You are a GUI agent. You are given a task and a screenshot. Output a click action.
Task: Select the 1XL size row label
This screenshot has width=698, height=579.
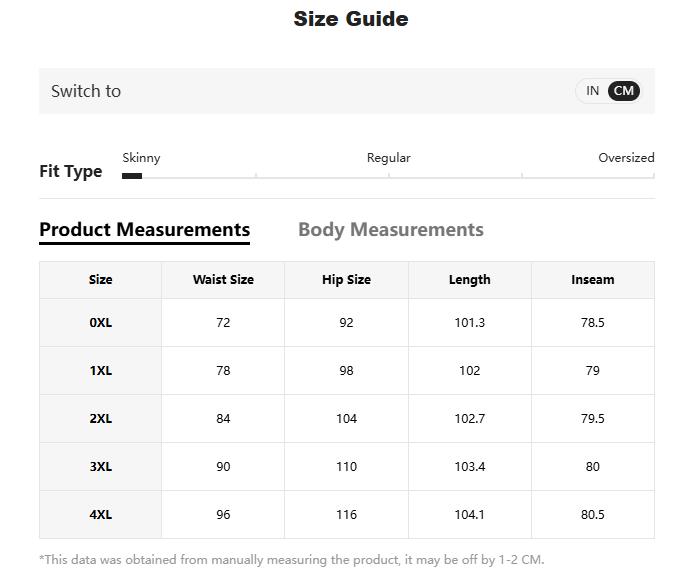click(100, 371)
